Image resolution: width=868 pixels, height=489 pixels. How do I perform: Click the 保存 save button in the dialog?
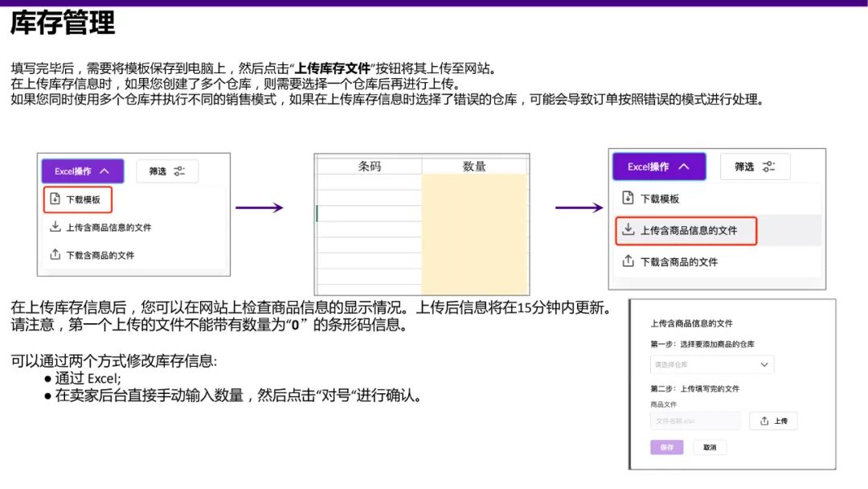668,447
